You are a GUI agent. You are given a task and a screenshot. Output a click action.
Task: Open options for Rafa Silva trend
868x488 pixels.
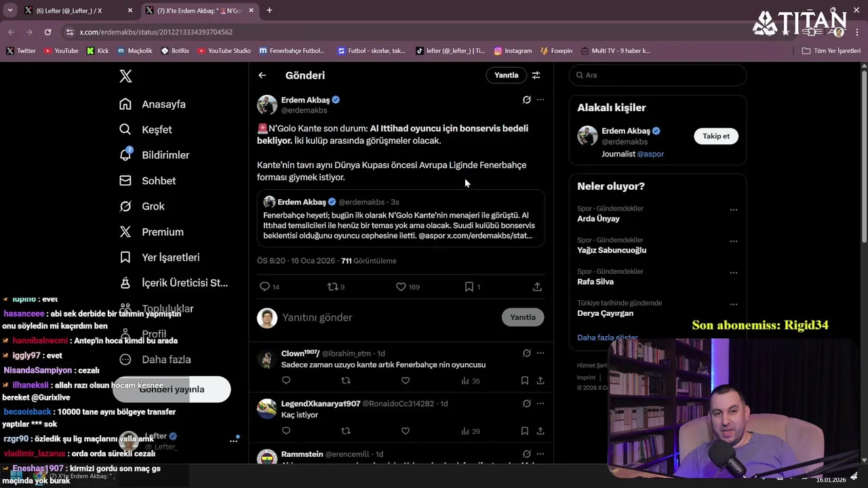click(733, 272)
